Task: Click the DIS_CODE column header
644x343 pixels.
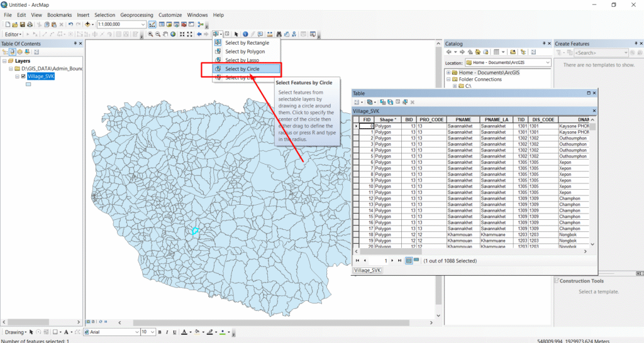Action: [x=543, y=120]
